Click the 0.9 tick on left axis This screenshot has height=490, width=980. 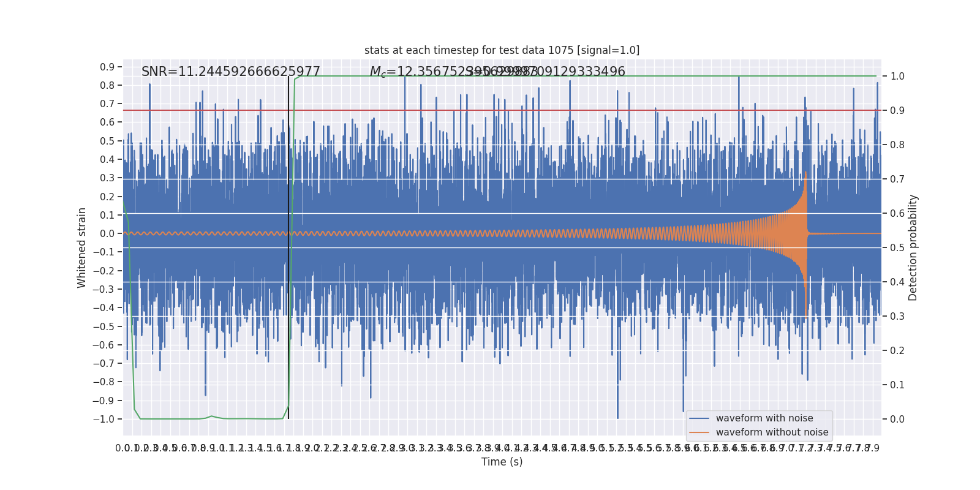pos(107,67)
